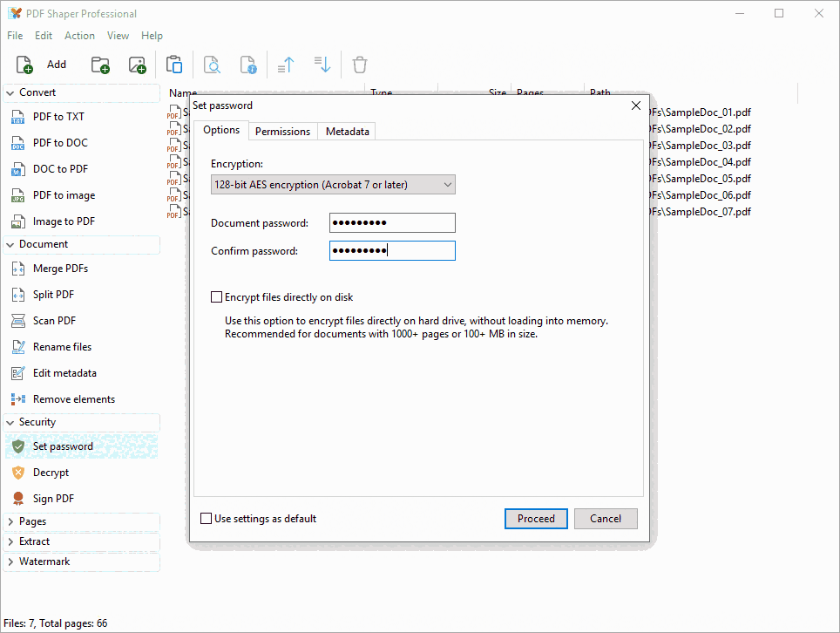Click the Proceed button
Viewport: 840px width, 633px height.
[536, 518]
